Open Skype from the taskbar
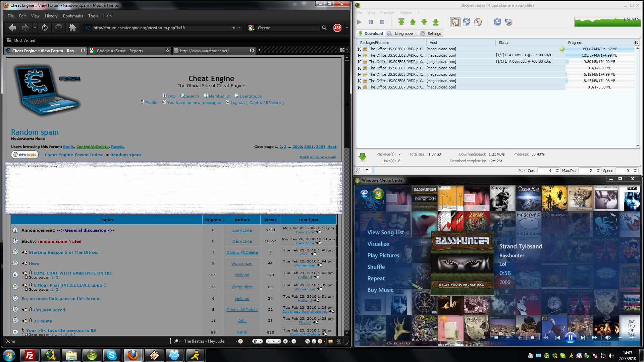 [112, 355]
